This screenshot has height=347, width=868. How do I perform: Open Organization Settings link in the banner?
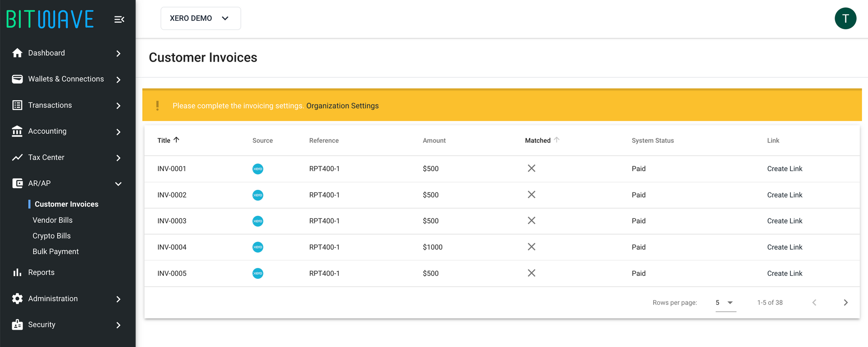click(342, 106)
